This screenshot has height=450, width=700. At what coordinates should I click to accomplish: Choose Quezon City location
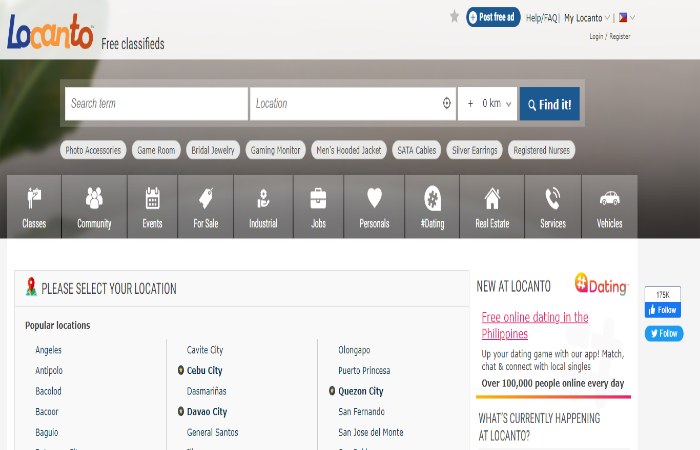coord(361,391)
